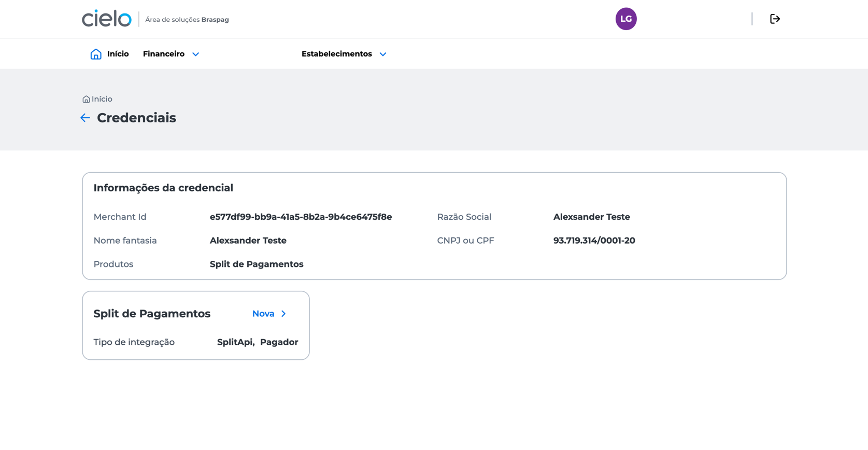Image resolution: width=868 pixels, height=450 pixels.
Task: Click the Pagador integration value
Action: pyautogui.click(x=279, y=342)
